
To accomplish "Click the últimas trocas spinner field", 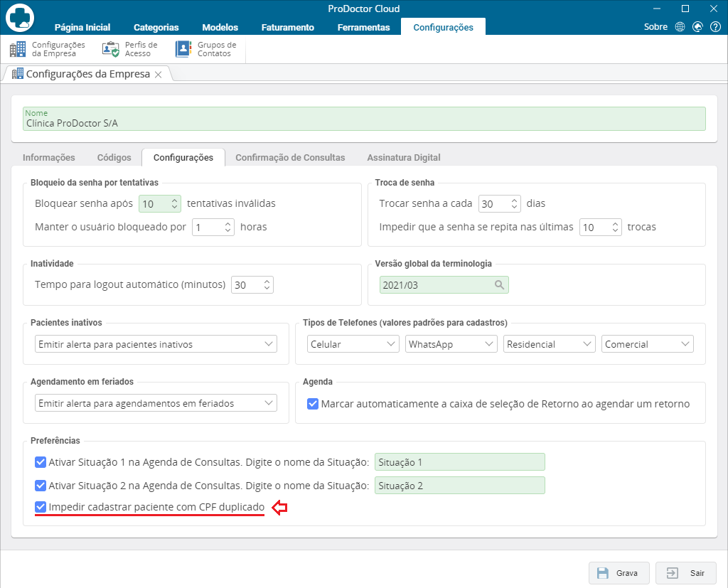I will (600, 227).
